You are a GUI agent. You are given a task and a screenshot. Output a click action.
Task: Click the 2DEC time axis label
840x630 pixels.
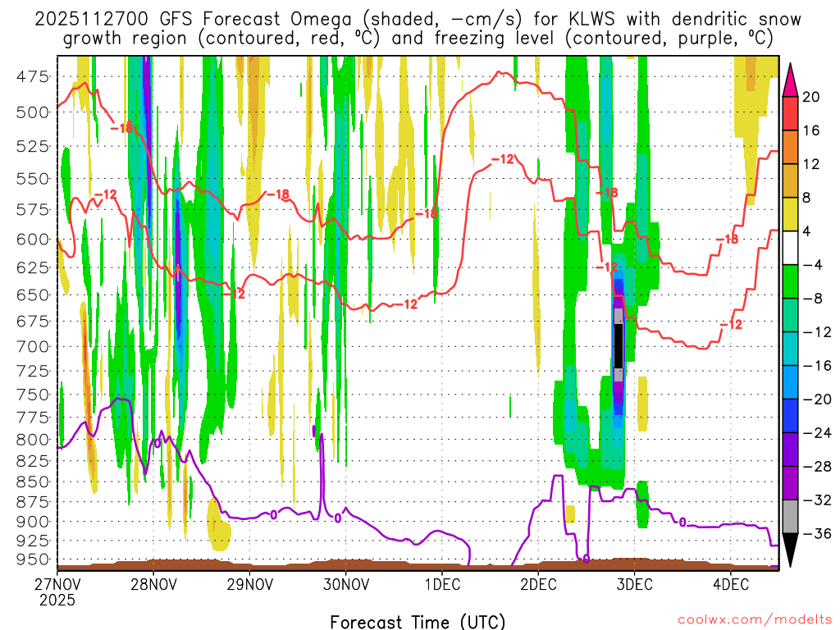[x=538, y=584]
